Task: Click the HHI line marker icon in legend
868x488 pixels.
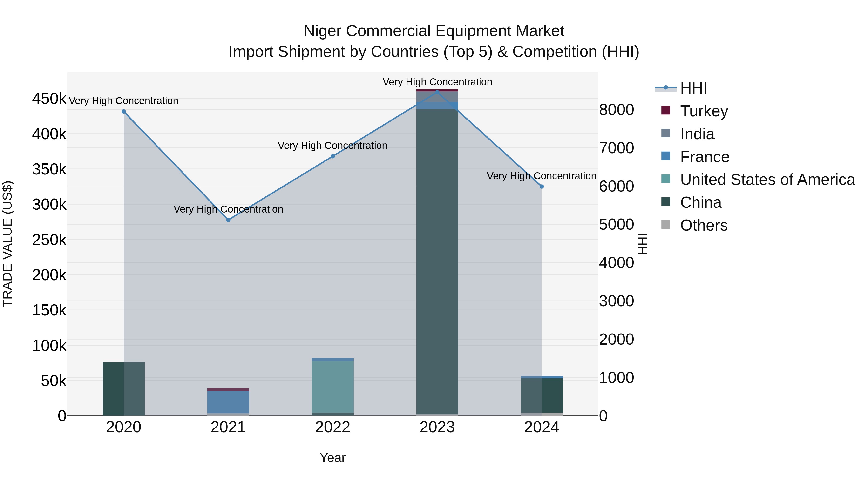Action: (x=665, y=88)
